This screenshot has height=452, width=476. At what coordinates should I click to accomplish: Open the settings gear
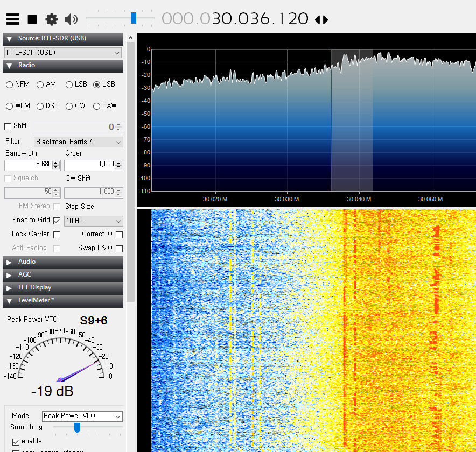(x=51, y=19)
